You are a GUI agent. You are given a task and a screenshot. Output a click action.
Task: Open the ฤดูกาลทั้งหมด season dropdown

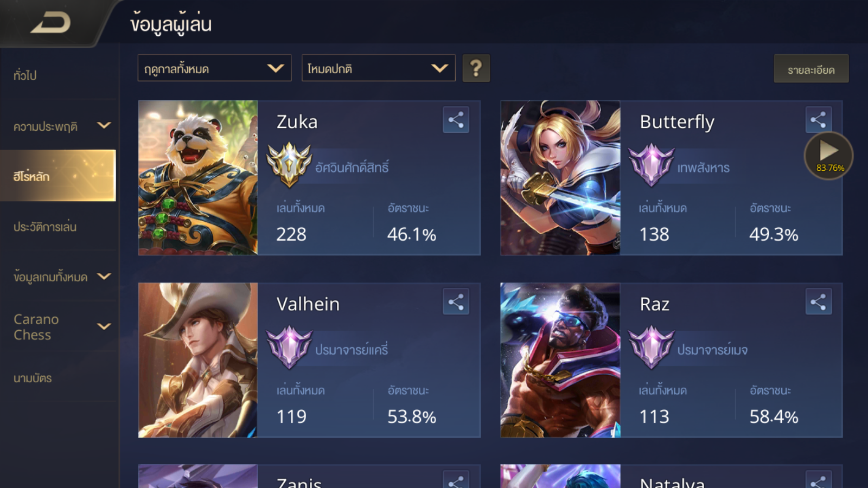point(214,68)
